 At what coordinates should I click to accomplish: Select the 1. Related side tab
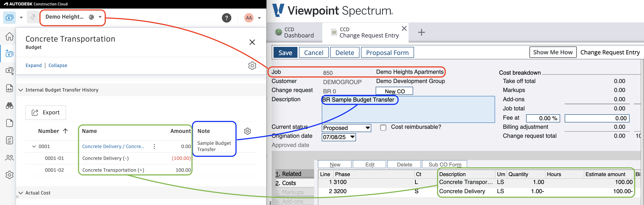(x=294, y=174)
